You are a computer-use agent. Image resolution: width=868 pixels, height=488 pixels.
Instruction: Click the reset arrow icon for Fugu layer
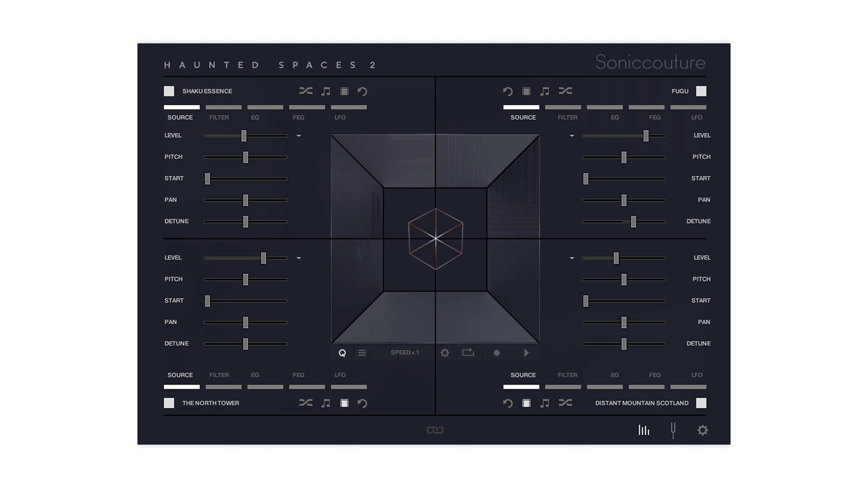(x=508, y=92)
